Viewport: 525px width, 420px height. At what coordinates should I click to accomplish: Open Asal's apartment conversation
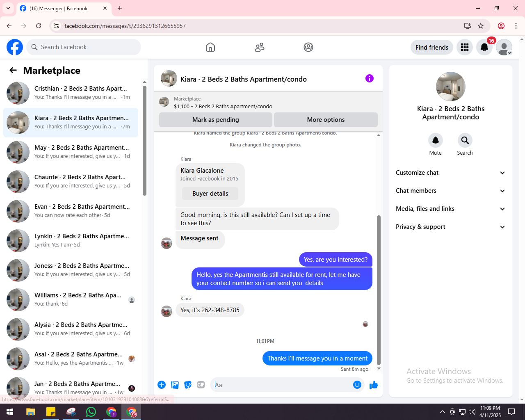point(71,359)
